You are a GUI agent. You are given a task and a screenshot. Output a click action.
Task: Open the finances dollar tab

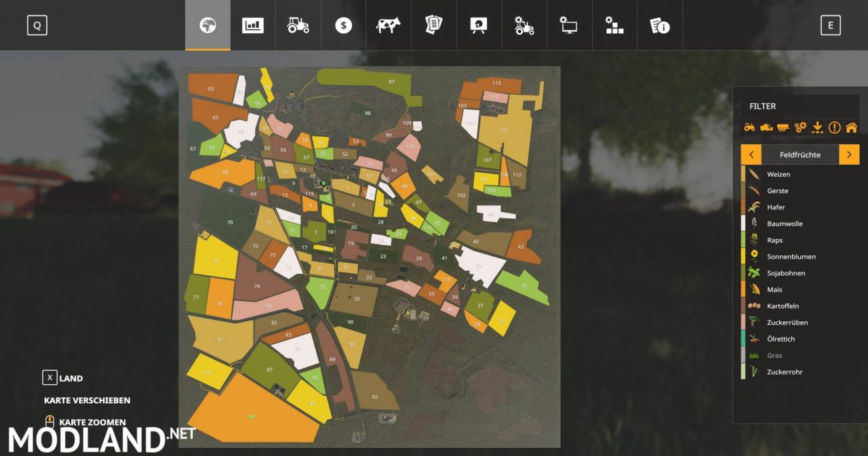click(x=343, y=25)
